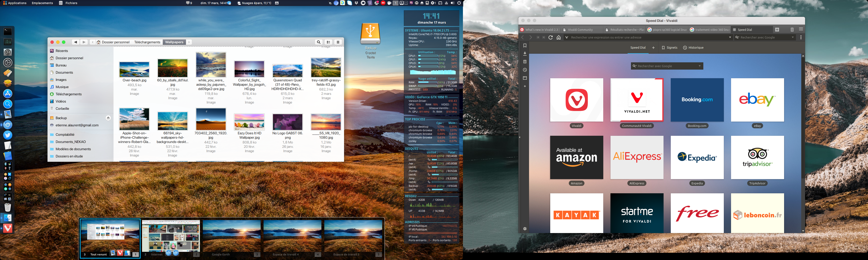
Task: Click the rewind history button in Vivaldi
Action: pyautogui.click(x=538, y=38)
